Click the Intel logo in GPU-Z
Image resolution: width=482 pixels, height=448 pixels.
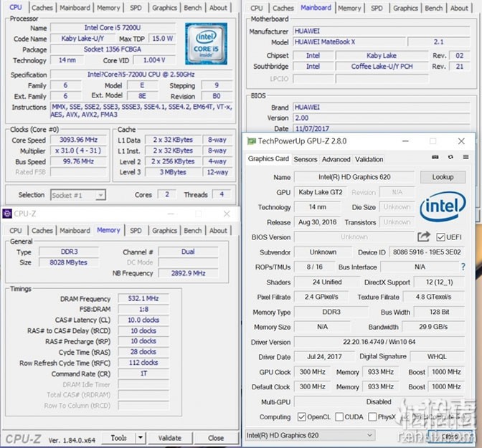coord(443,206)
